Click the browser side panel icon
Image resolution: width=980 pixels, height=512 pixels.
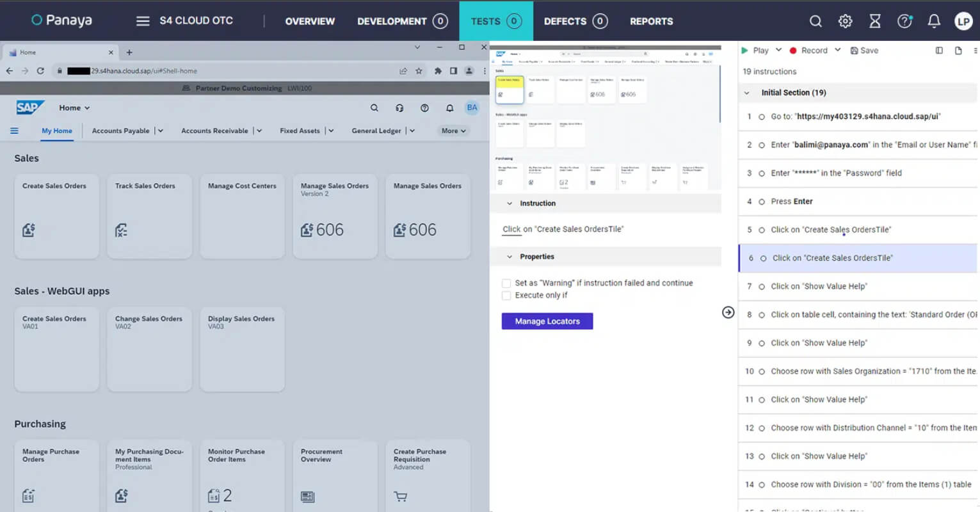point(453,71)
